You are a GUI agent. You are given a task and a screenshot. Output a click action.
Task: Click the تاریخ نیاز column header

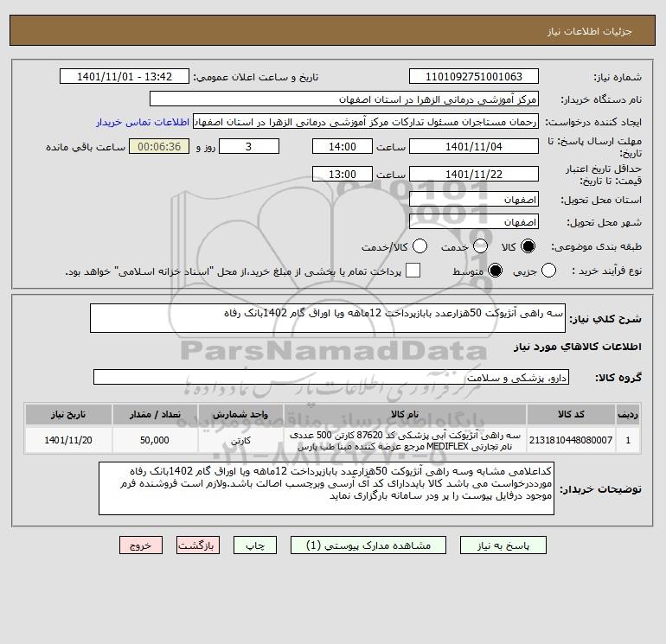tap(68, 414)
